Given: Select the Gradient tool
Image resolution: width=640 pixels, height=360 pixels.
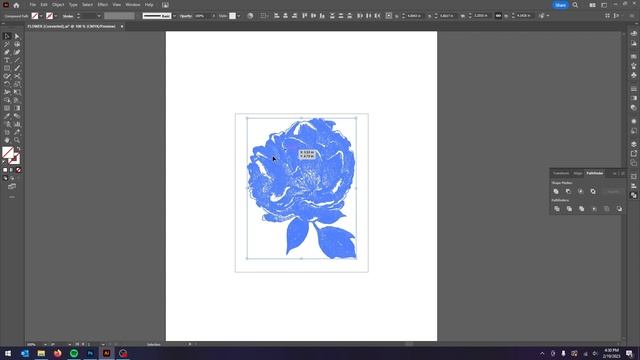Looking at the screenshot, I should click(17, 108).
